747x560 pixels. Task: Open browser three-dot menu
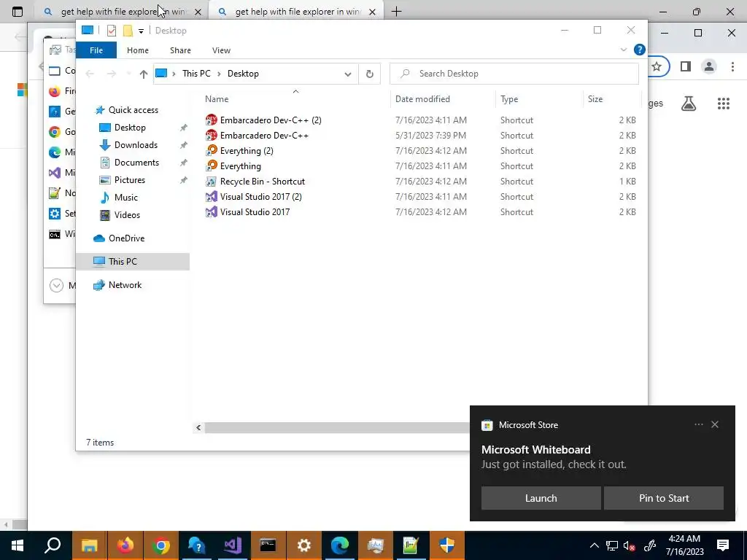pos(732,66)
